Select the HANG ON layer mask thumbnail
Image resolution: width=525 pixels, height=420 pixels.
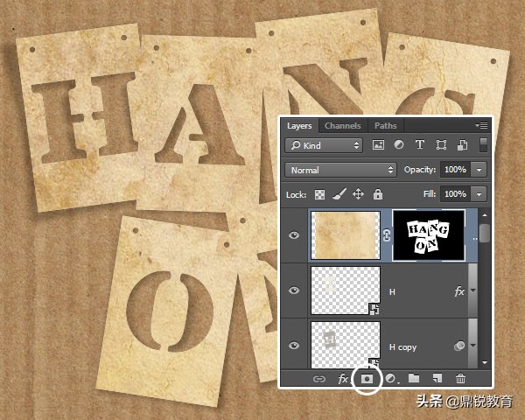point(427,235)
